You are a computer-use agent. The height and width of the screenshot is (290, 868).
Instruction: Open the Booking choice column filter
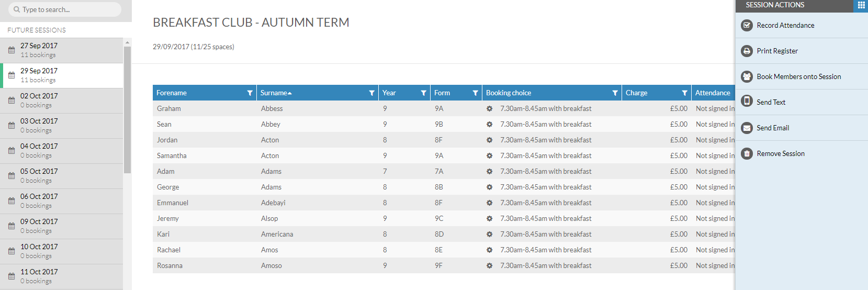click(615, 93)
